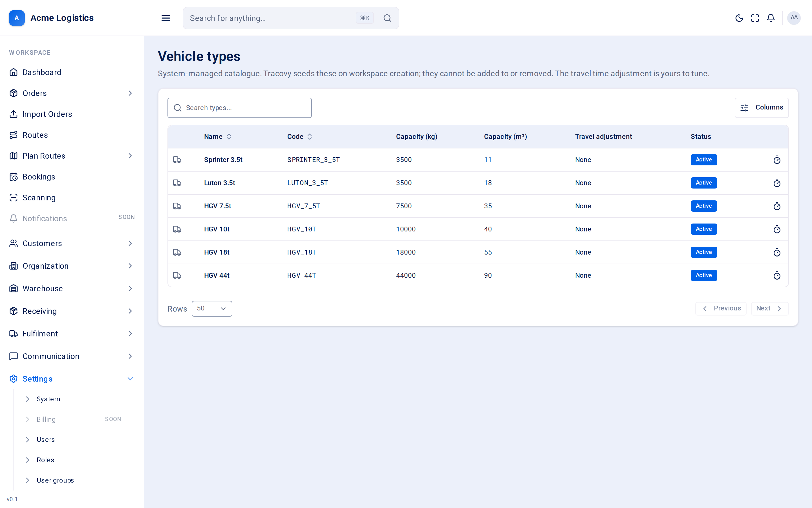Click the magnifier icon in global search
812x508 pixels.
[x=387, y=18]
